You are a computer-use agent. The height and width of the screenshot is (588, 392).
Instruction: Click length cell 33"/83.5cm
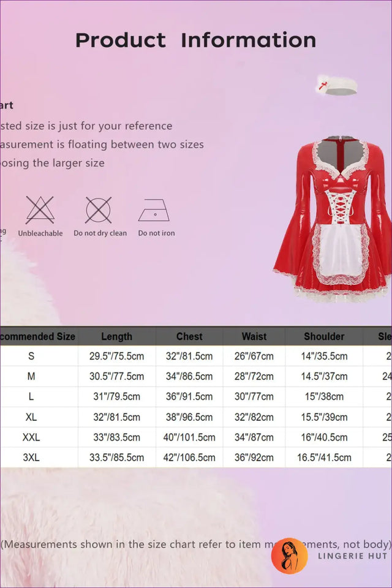pyautogui.click(x=116, y=437)
